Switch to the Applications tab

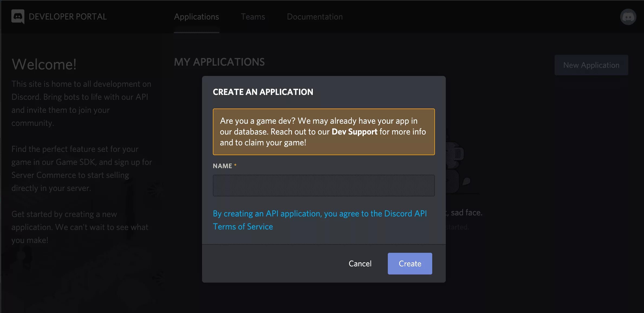pyautogui.click(x=196, y=17)
